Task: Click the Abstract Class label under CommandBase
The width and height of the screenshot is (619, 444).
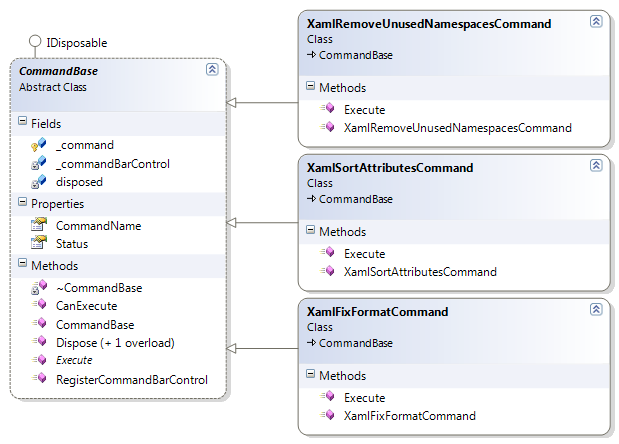Action: click(53, 87)
